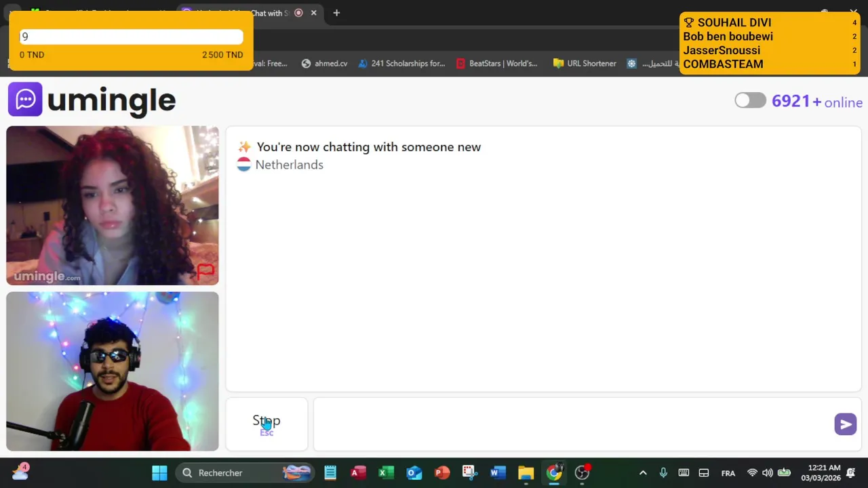Open Notepad from the taskbar
The height and width of the screenshot is (488, 868).
point(330,472)
